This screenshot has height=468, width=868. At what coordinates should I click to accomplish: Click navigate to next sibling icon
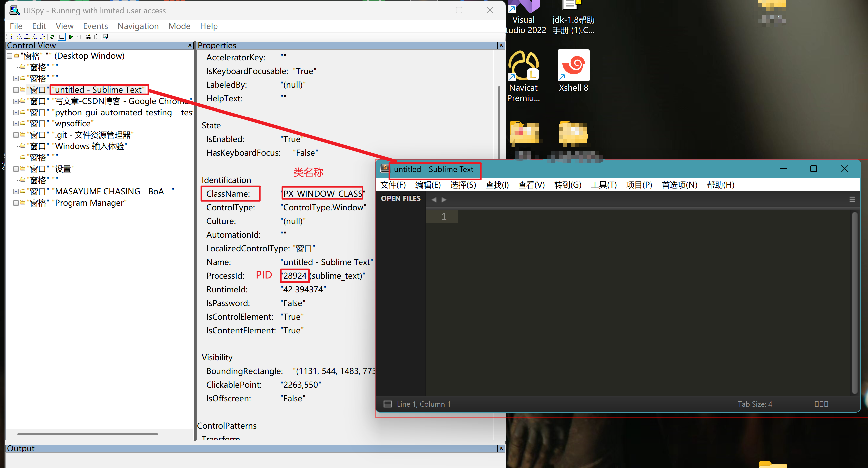(27, 37)
